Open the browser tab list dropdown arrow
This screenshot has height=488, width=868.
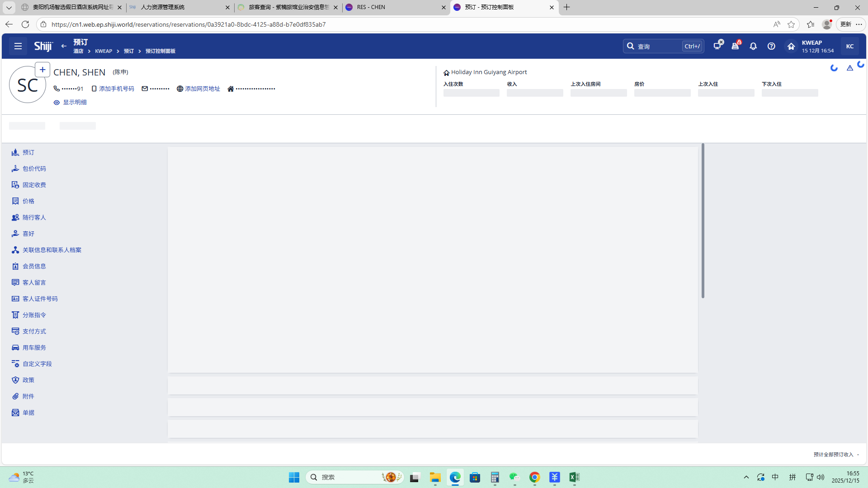tap(9, 7)
